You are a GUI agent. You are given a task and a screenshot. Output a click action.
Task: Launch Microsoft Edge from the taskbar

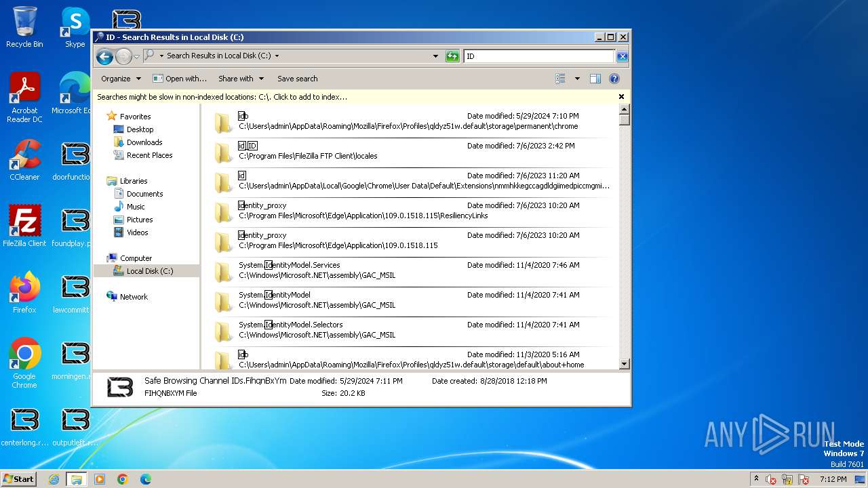click(x=145, y=479)
